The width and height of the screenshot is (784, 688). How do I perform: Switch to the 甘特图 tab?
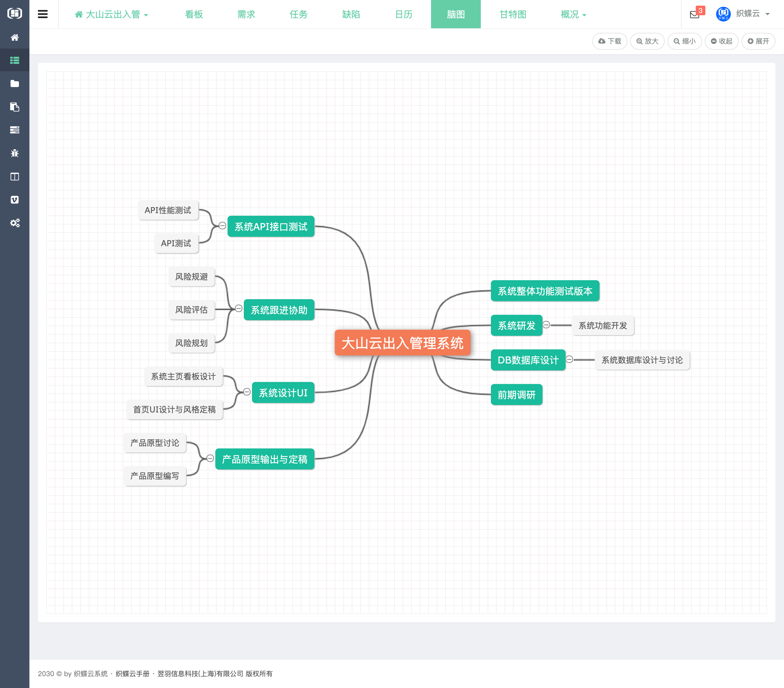512,15
